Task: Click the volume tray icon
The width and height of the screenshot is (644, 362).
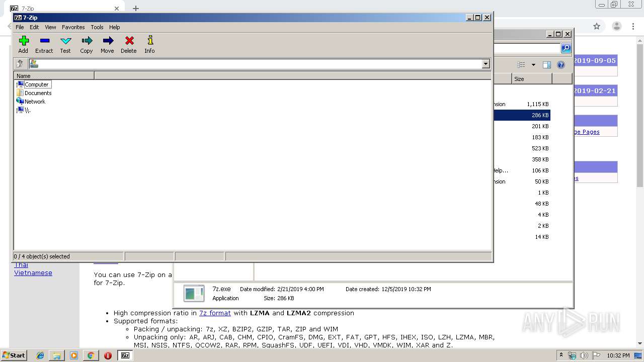Action: (x=584, y=355)
